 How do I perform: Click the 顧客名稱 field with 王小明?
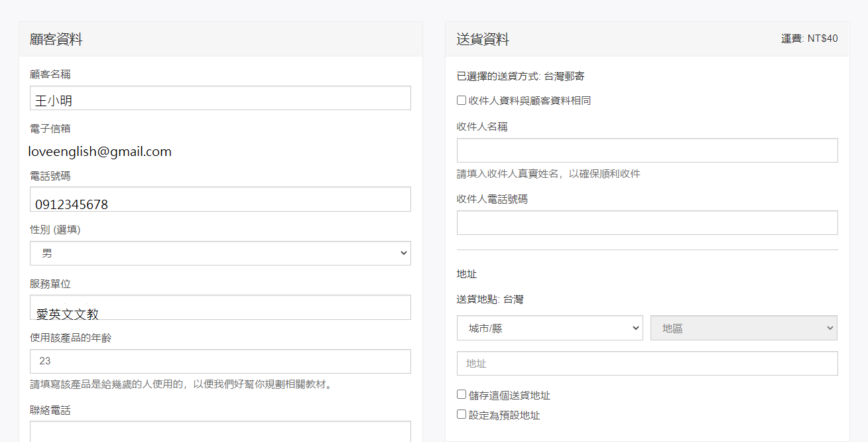click(x=220, y=99)
